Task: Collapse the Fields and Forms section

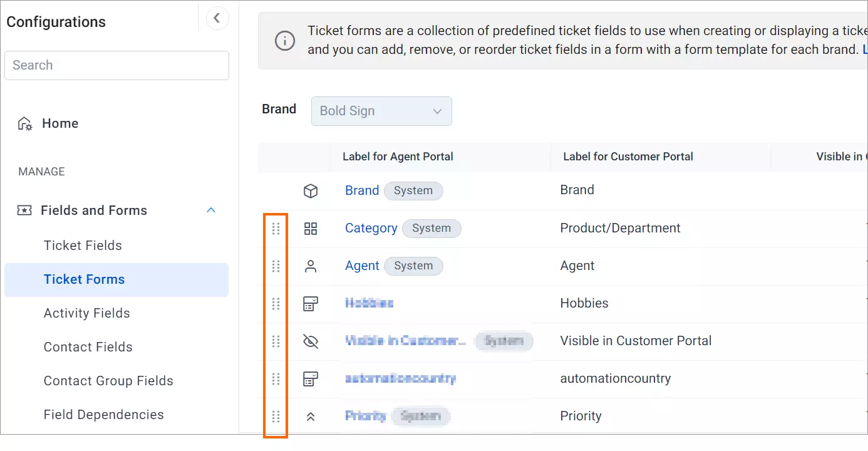Action: pos(211,210)
